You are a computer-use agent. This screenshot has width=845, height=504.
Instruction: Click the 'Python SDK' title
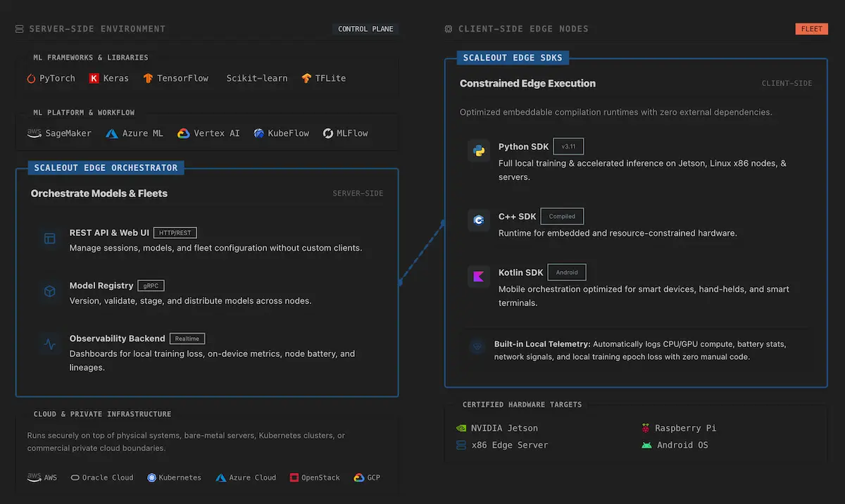point(523,146)
